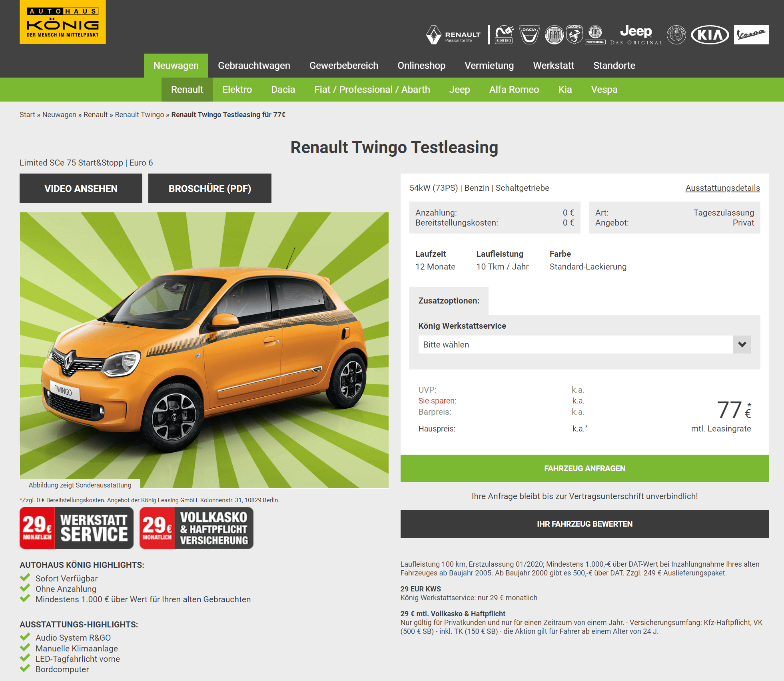Open the Vespa logo

751,35
